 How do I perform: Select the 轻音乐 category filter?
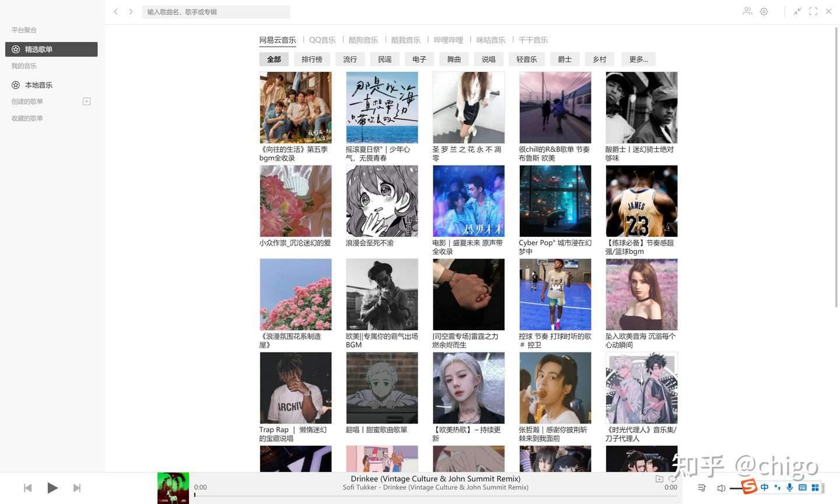[527, 60]
